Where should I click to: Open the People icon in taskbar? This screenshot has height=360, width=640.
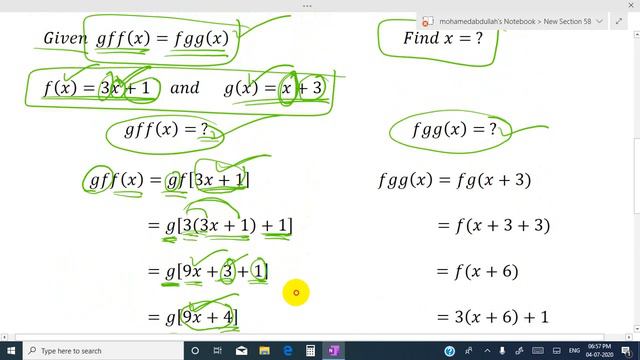tap(468, 351)
